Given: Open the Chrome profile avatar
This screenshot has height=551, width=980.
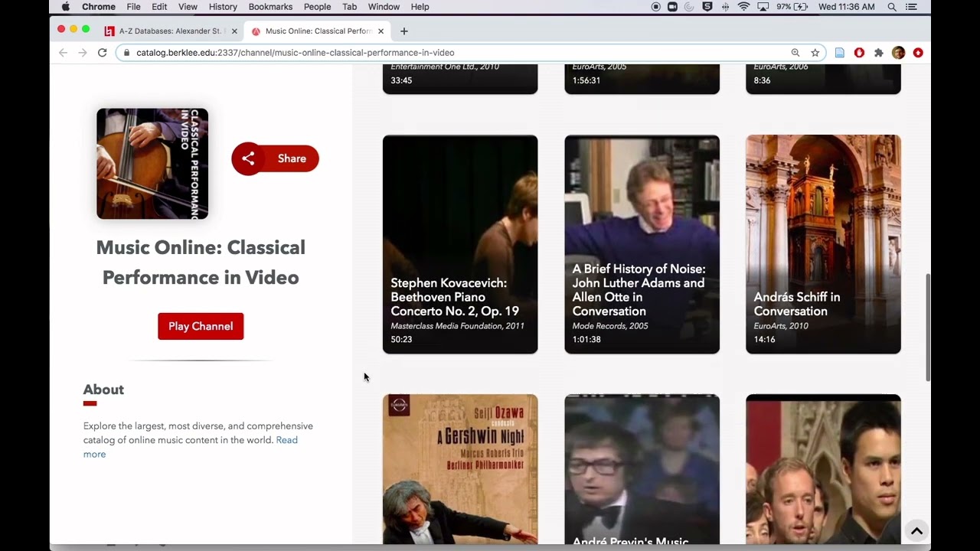Looking at the screenshot, I should (x=898, y=53).
